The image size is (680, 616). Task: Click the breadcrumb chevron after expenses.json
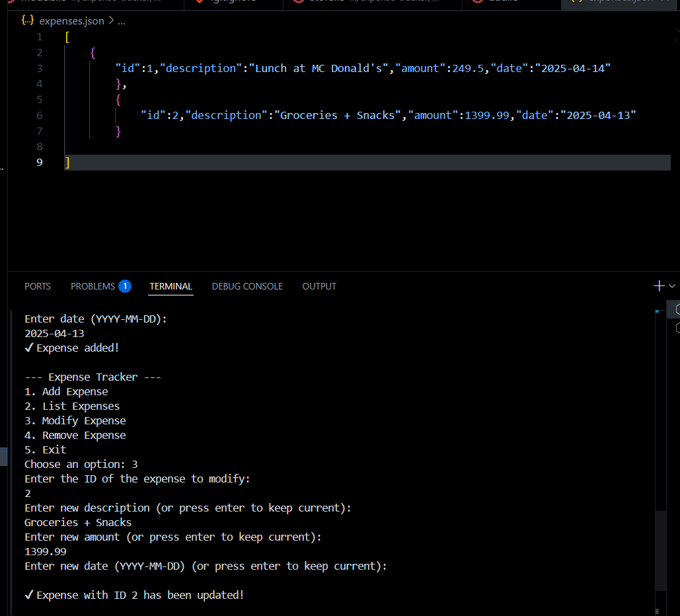pyautogui.click(x=111, y=20)
